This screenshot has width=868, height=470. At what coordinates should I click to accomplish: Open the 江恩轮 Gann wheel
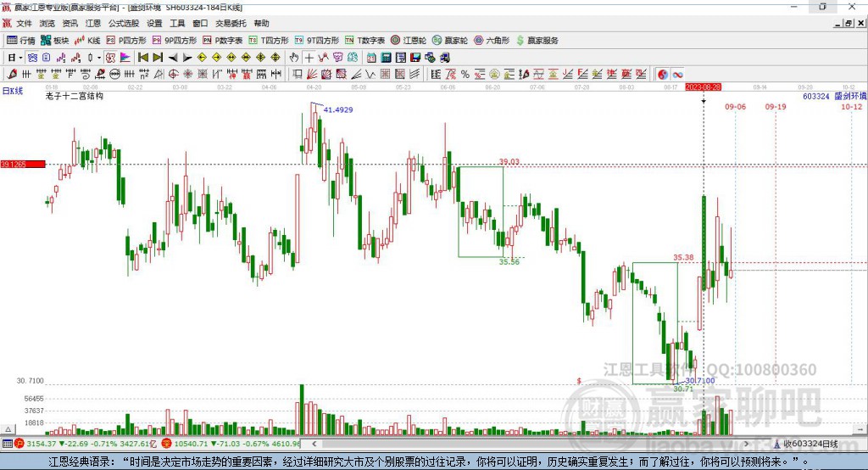point(409,41)
